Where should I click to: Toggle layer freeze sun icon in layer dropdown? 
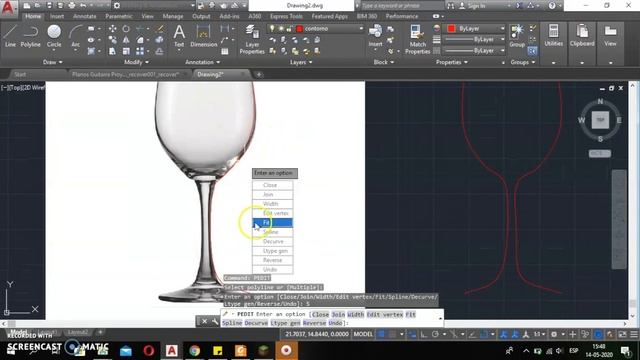[281, 29]
